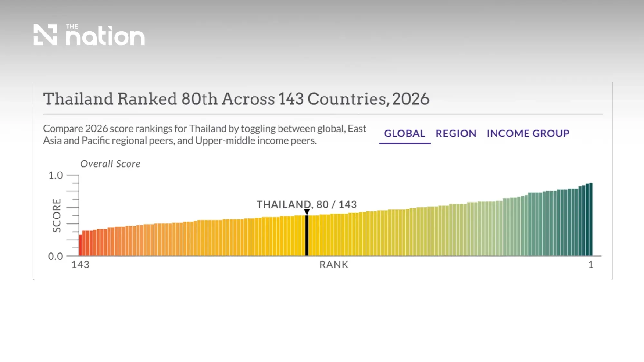Image resolution: width=644 pixels, height=362 pixels.
Task: Click the 'Overall Score' label
Action: pos(110,164)
